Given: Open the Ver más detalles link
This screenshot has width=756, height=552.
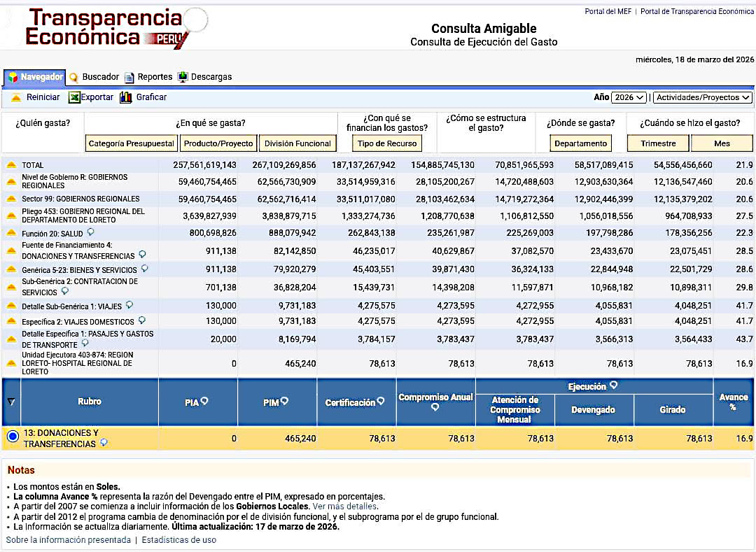Looking at the screenshot, I should click(344, 507).
